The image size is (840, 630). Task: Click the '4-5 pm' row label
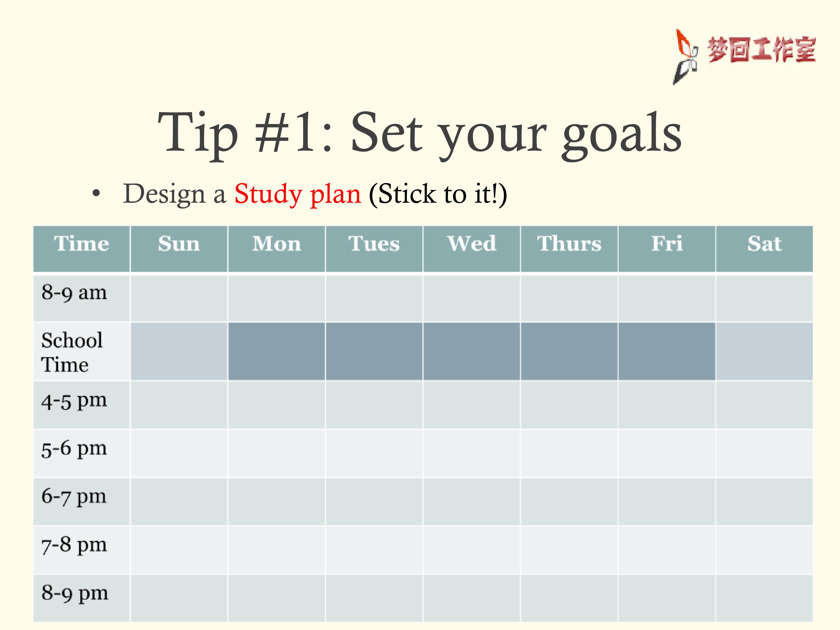pos(74,401)
